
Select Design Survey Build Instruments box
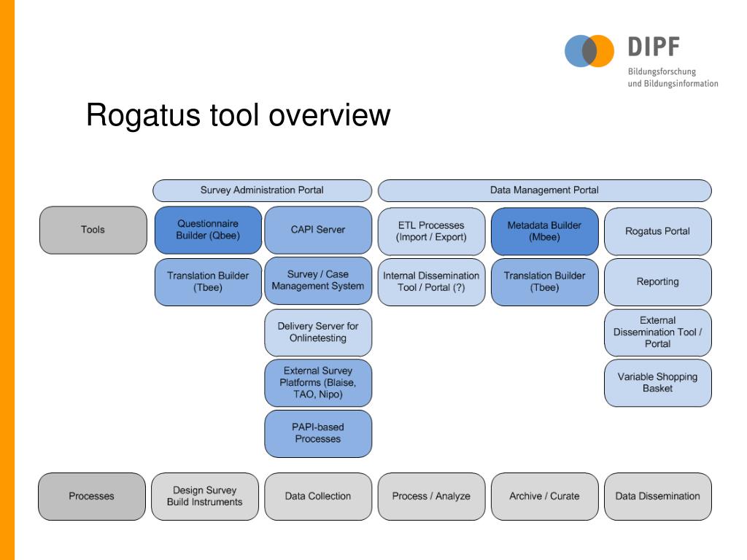coord(205,496)
